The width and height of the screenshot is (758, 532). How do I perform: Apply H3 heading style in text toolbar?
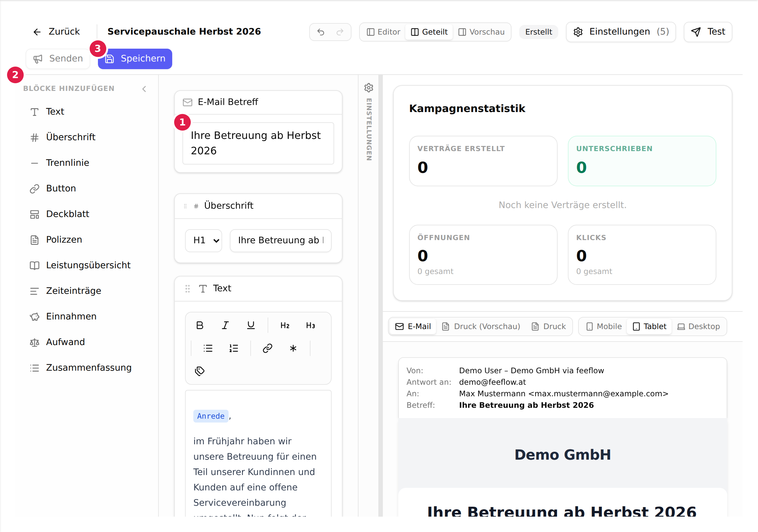310,325
